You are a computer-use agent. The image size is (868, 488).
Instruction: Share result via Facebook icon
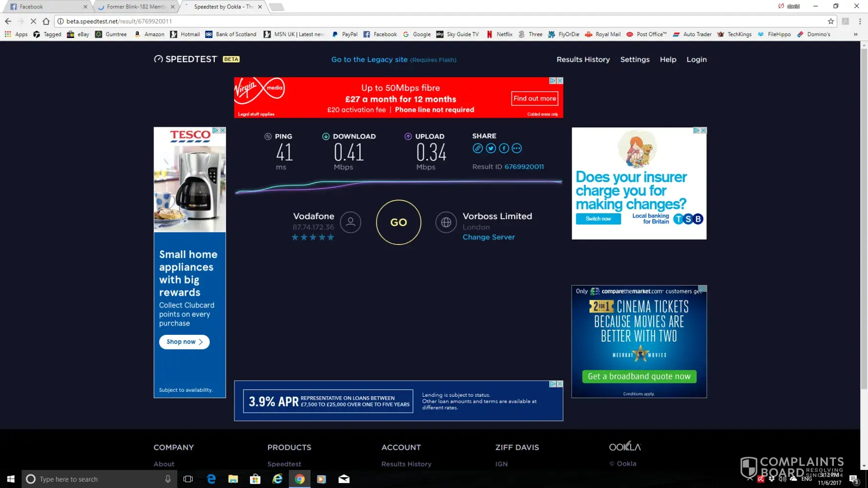point(504,148)
